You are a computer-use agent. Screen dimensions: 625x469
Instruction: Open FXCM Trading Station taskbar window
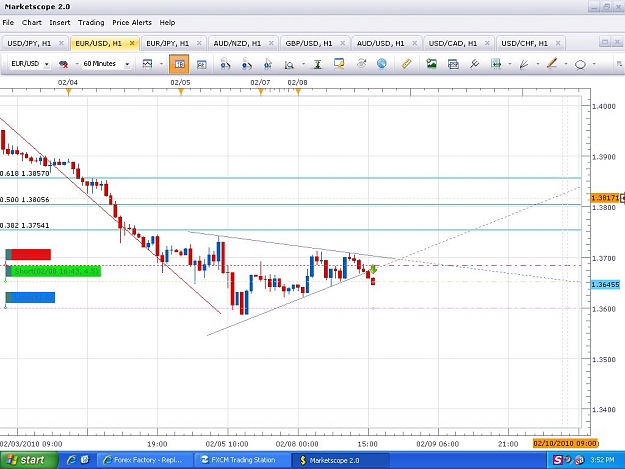[x=242, y=460]
